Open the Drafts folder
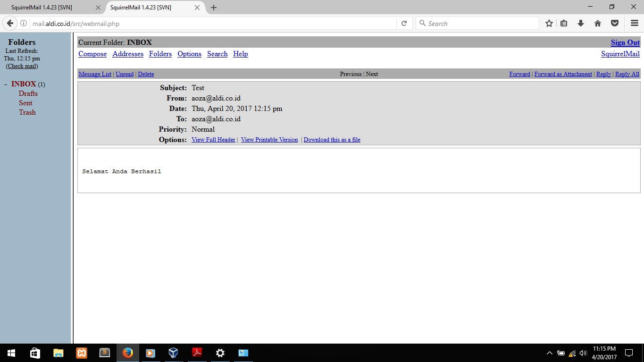 pos(28,93)
